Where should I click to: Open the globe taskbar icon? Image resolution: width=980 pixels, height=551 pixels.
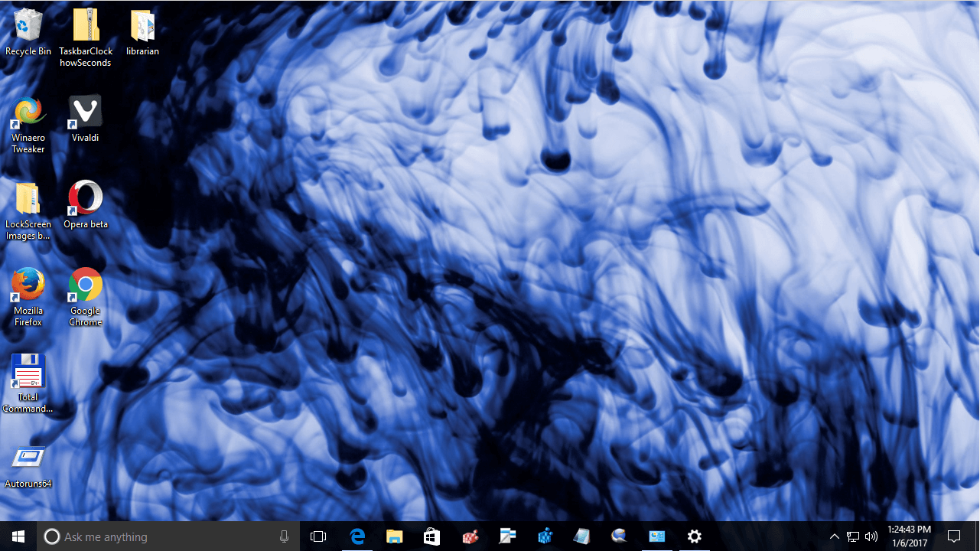coord(619,536)
